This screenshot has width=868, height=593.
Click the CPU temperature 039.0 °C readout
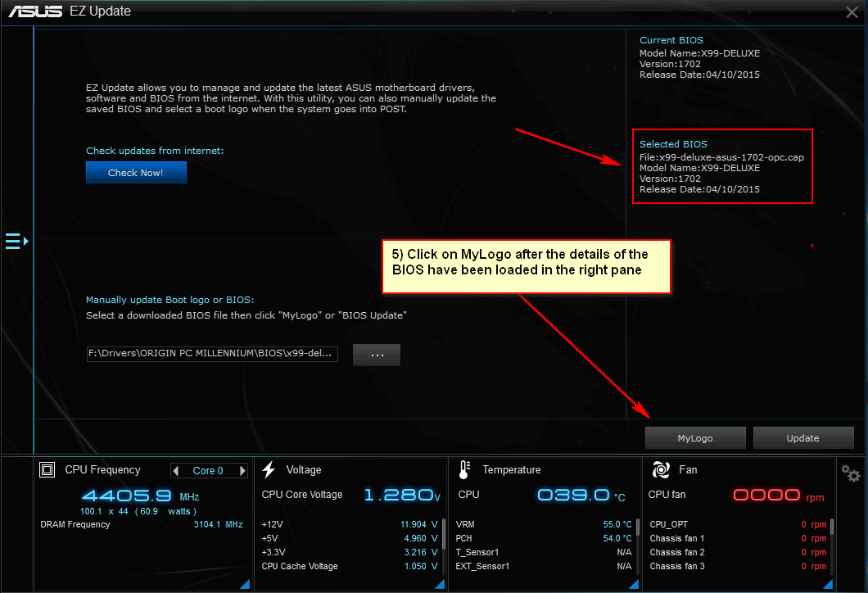581,495
